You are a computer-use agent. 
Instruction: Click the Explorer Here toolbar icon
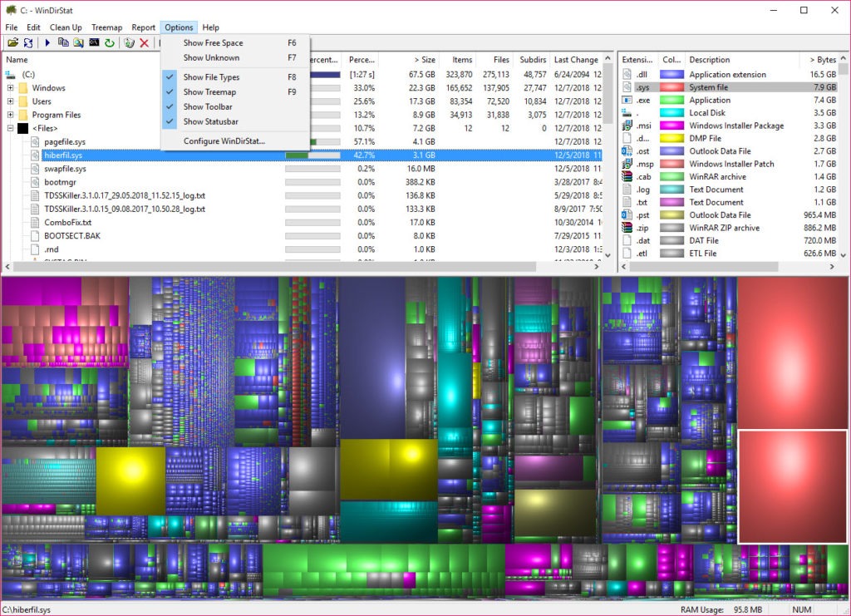click(x=79, y=42)
